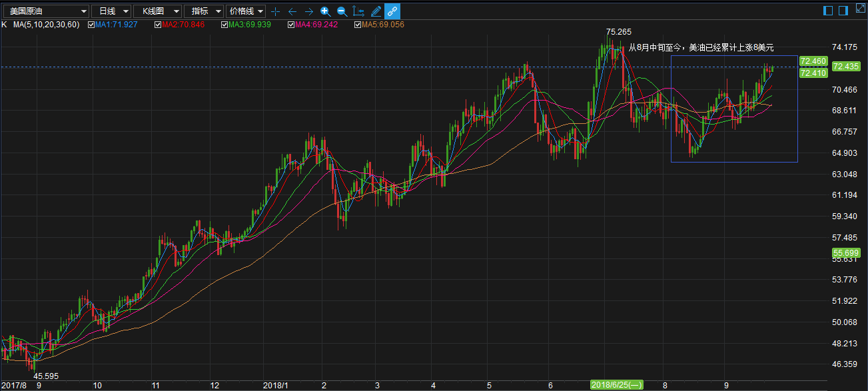
Task: Click the 51.922 value on price axis
Action: point(845,301)
